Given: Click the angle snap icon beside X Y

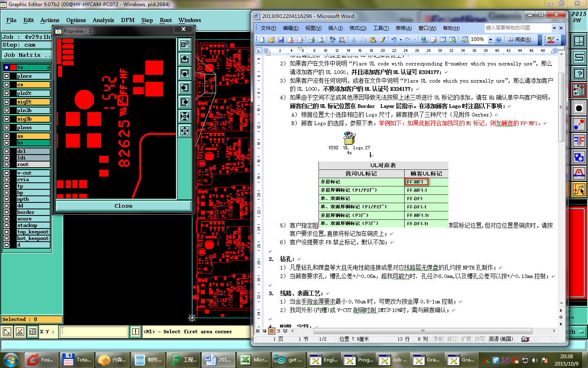Looking at the screenshot, I should [20, 332].
